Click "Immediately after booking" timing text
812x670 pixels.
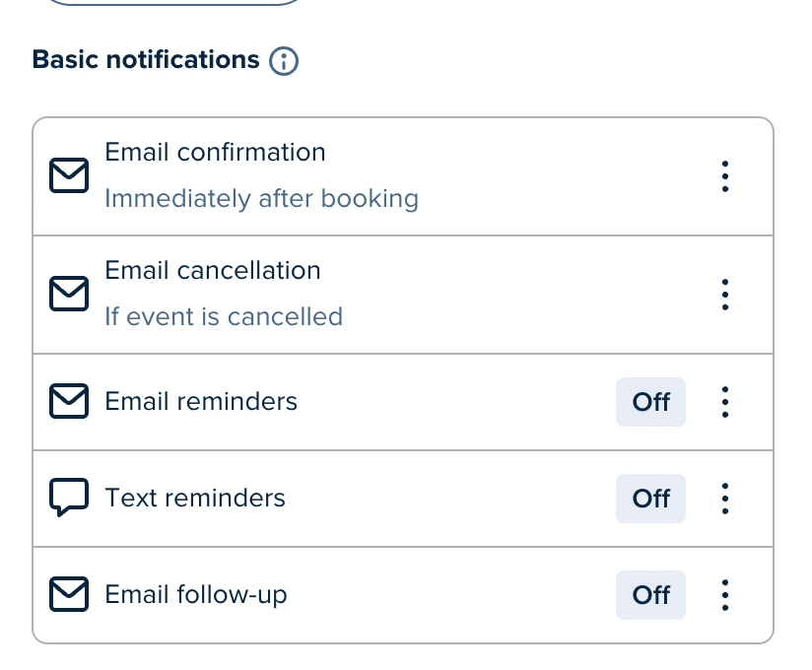261,199
